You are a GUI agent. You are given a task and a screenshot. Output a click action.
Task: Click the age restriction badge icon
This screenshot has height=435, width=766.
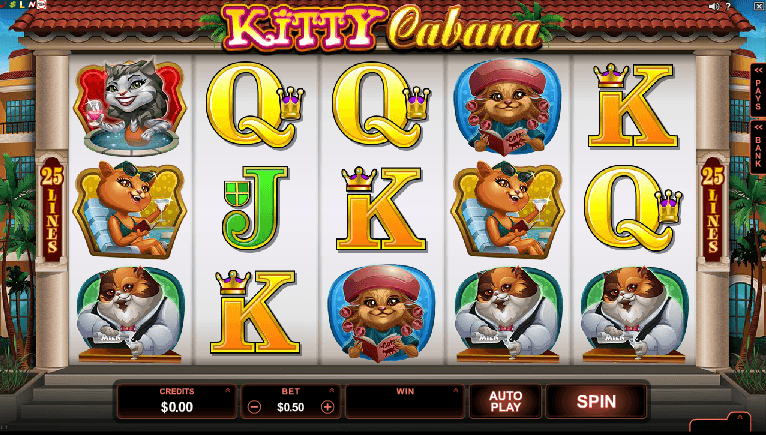point(42,4)
